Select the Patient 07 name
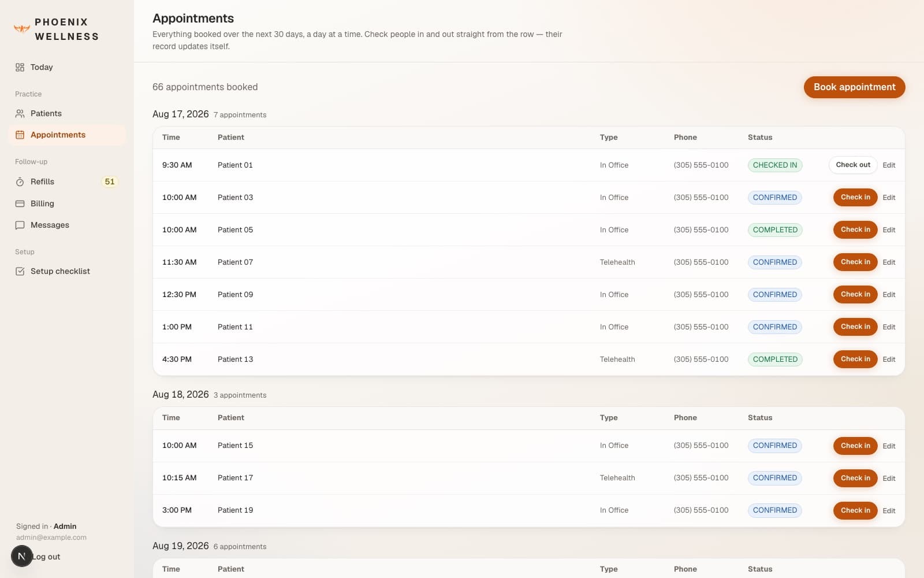The width and height of the screenshot is (924, 578). pyautogui.click(x=235, y=262)
